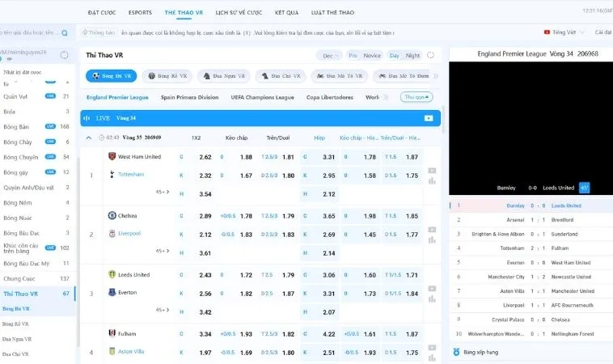The image size is (613, 364).
Task: Open statistics chart for West Ham match
Action: point(432,181)
